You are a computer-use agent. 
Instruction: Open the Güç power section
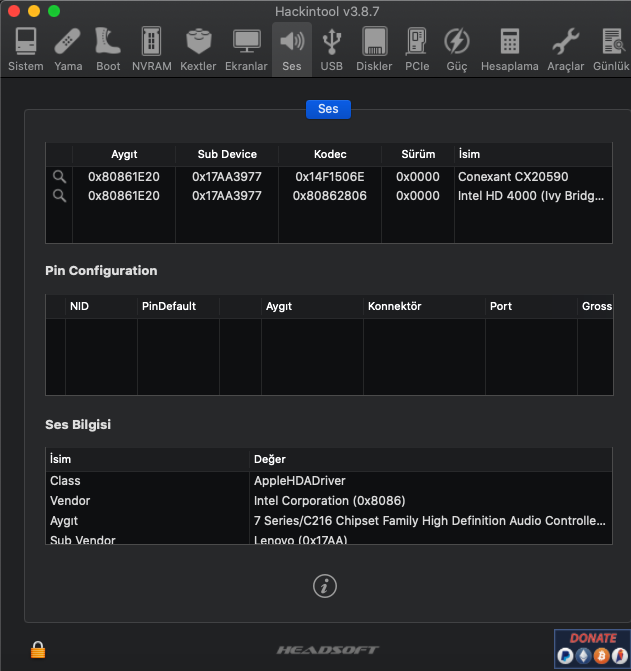(x=456, y=49)
